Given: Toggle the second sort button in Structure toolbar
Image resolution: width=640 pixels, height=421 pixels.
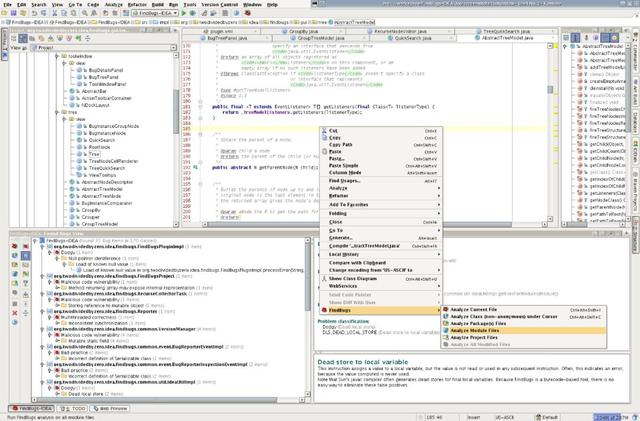Looking at the screenshot, I should 576,38.
